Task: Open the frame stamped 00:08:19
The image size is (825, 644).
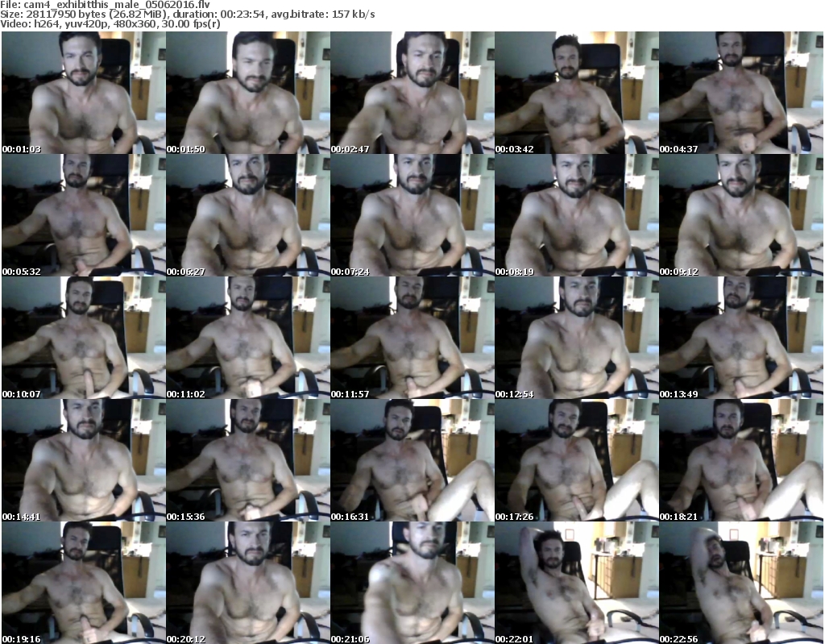Action: click(x=576, y=215)
